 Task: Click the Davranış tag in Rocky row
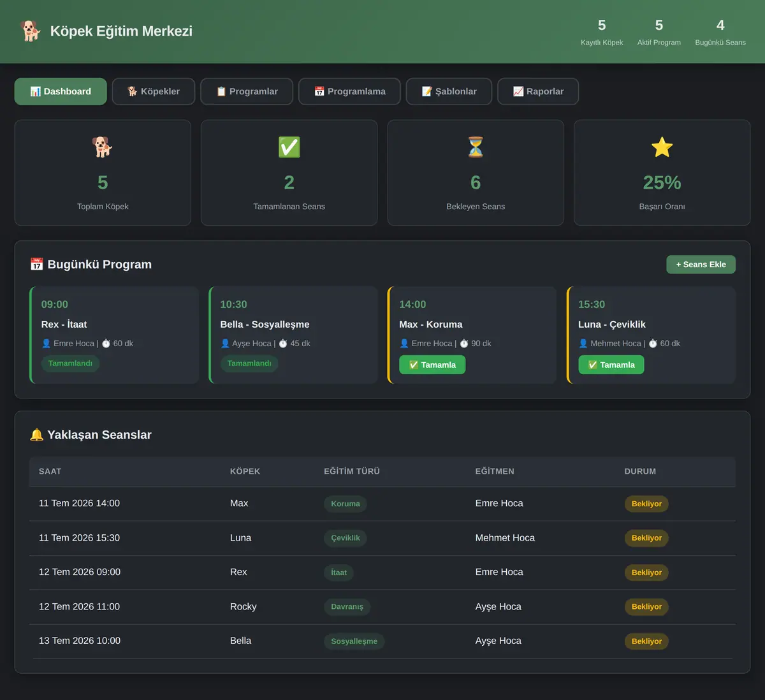click(347, 607)
